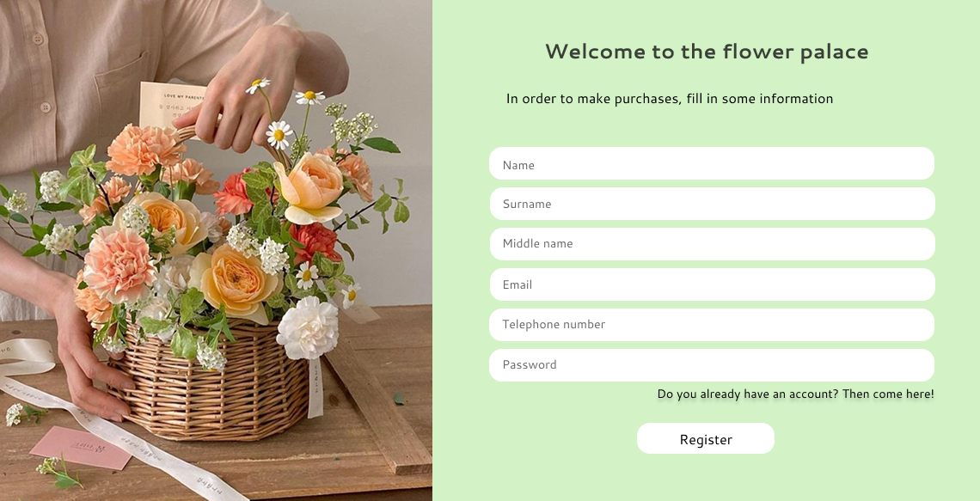
Task: Click the Welcome to the flower palace heading
Action: point(707,52)
